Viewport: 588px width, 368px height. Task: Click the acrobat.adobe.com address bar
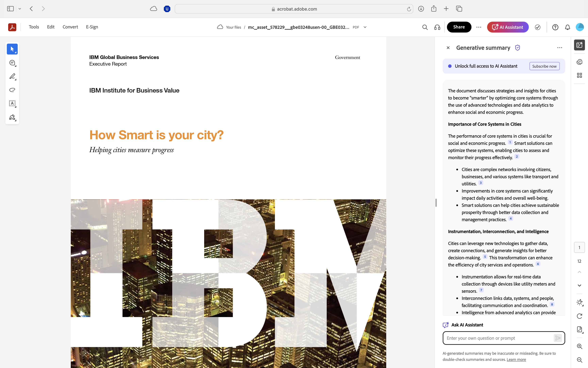point(294,9)
